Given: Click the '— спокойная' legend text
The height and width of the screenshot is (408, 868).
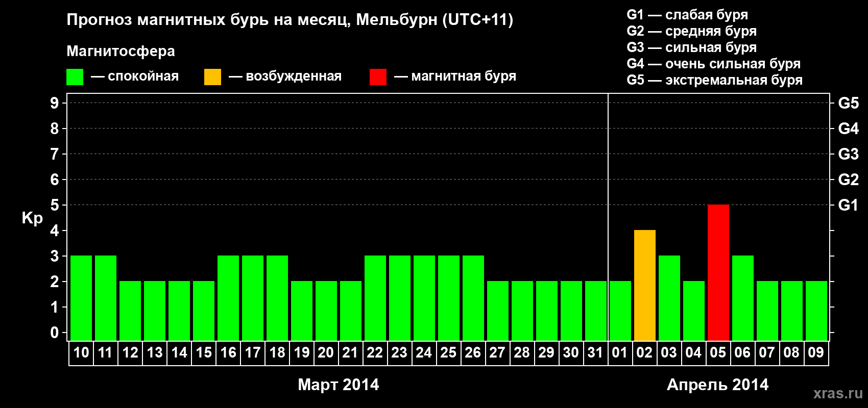Looking at the screenshot, I should point(135,76).
